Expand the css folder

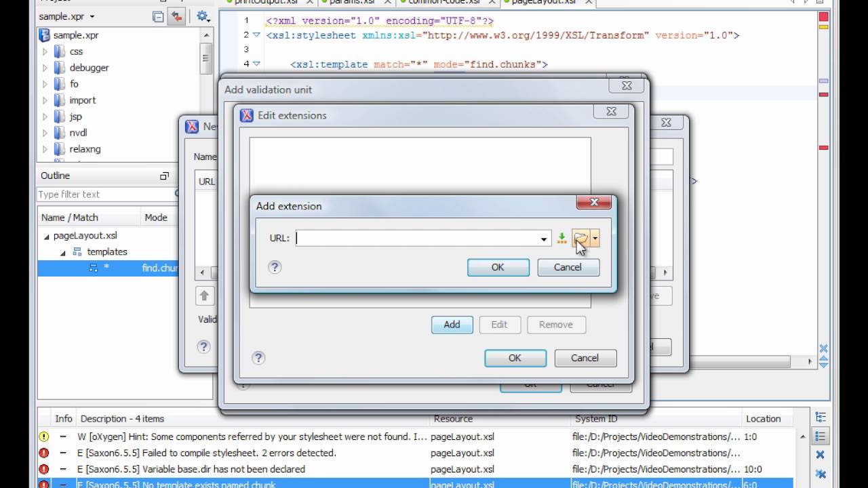pos(45,52)
